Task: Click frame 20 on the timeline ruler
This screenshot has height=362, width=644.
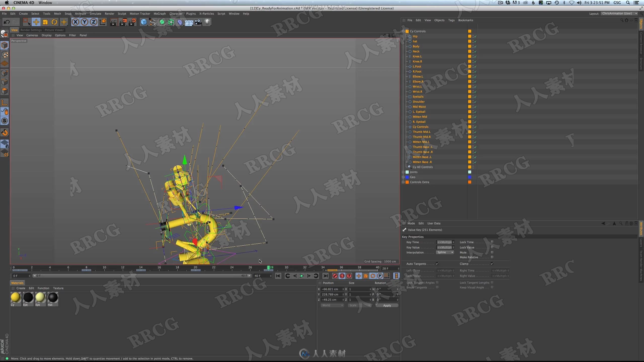Action: [195, 267]
